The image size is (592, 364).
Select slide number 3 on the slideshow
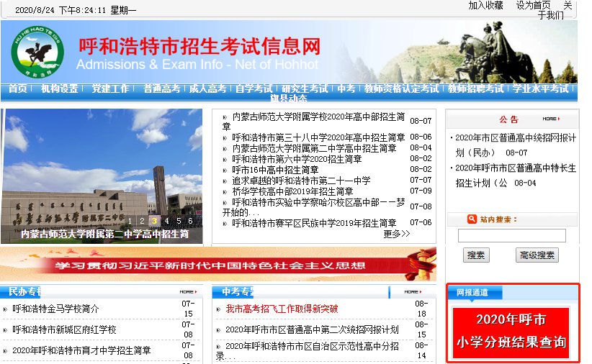point(154,222)
